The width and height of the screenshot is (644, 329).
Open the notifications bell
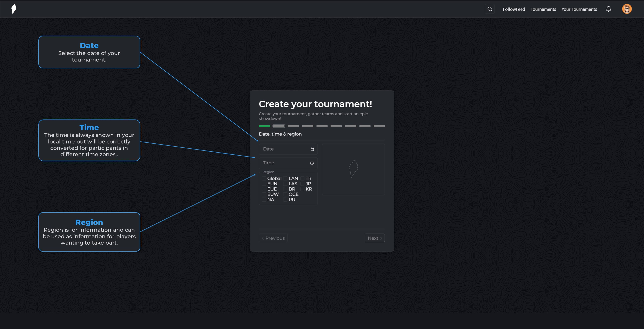608,9
